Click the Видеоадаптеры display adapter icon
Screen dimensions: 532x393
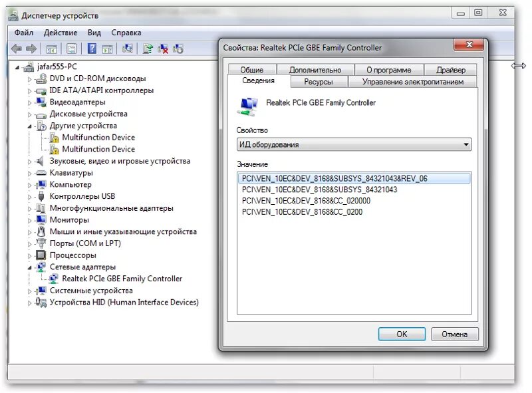[41, 102]
